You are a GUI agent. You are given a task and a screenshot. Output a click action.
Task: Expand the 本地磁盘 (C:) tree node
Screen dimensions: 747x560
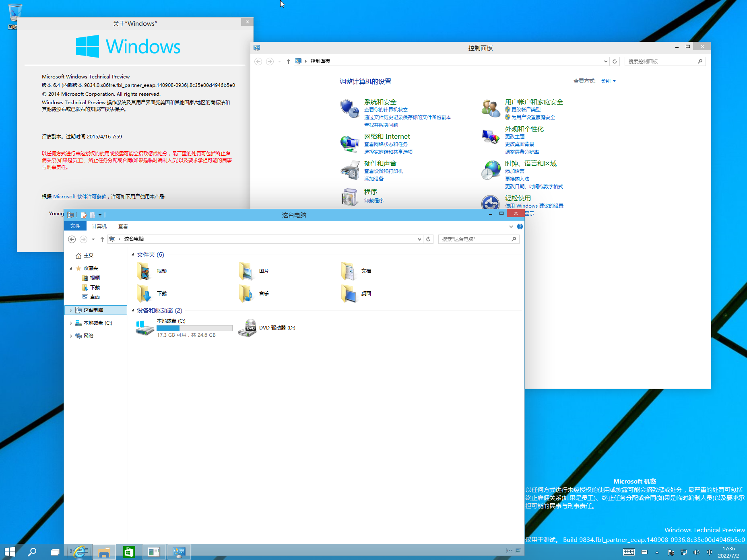tap(71, 323)
